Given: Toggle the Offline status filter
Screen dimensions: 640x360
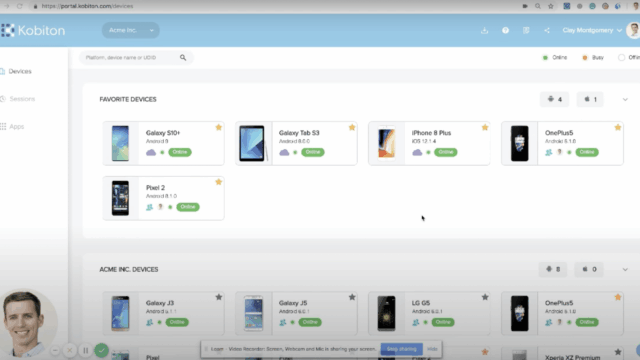Looking at the screenshot, I should pyautogui.click(x=629, y=58).
